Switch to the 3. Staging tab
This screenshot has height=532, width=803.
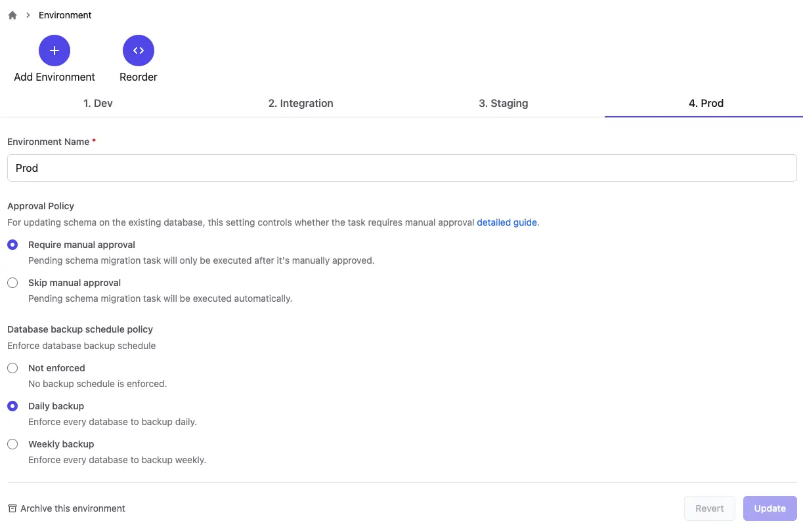pos(504,103)
